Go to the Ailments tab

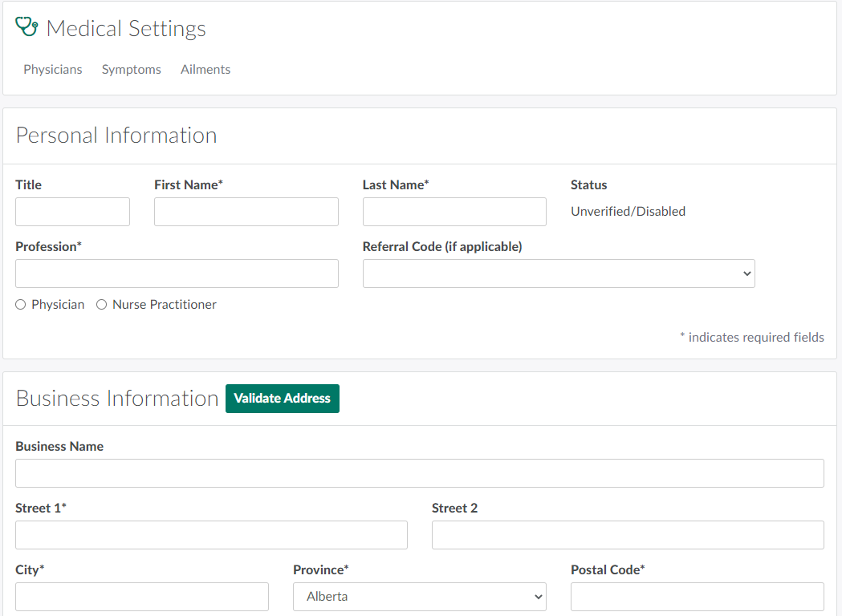tap(205, 70)
